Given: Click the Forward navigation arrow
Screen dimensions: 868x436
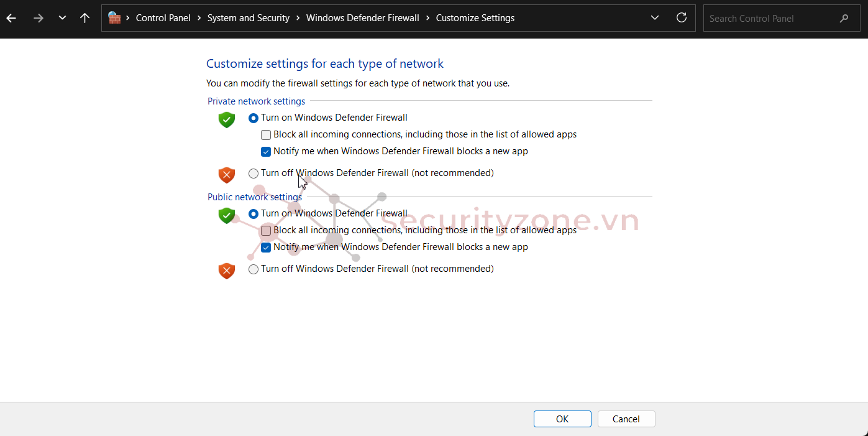Looking at the screenshot, I should pyautogui.click(x=39, y=18).
